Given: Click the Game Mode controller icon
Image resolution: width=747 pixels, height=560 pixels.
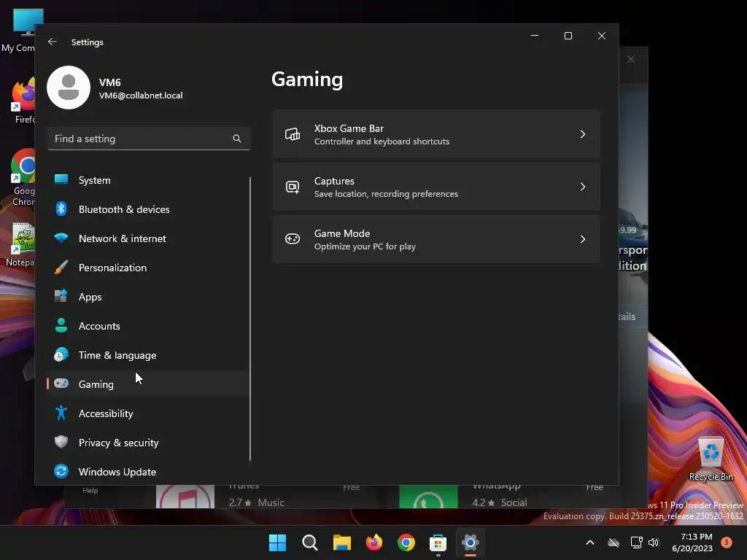Looking at the screenshot, I should pos(293,239).
